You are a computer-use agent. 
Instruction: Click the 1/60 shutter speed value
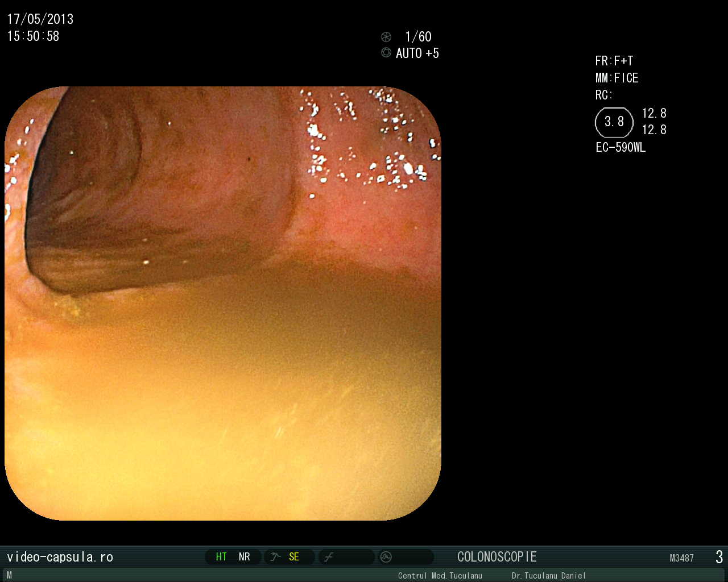pyautogui.click(x=418, y=37)
